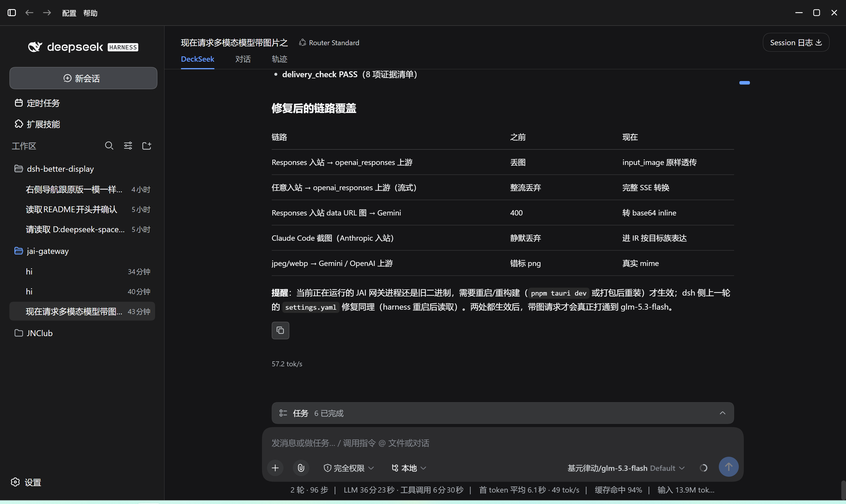Open the 完全权限 permission dropdown
Screen dimensions: 846x504
[349, 468]
